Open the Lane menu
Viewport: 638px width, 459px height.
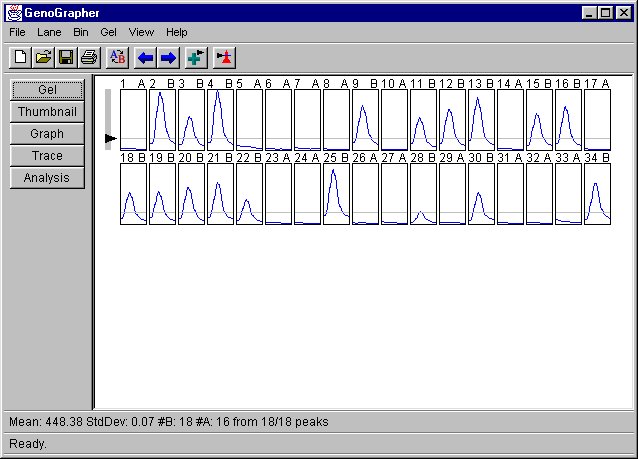[49, 32]
